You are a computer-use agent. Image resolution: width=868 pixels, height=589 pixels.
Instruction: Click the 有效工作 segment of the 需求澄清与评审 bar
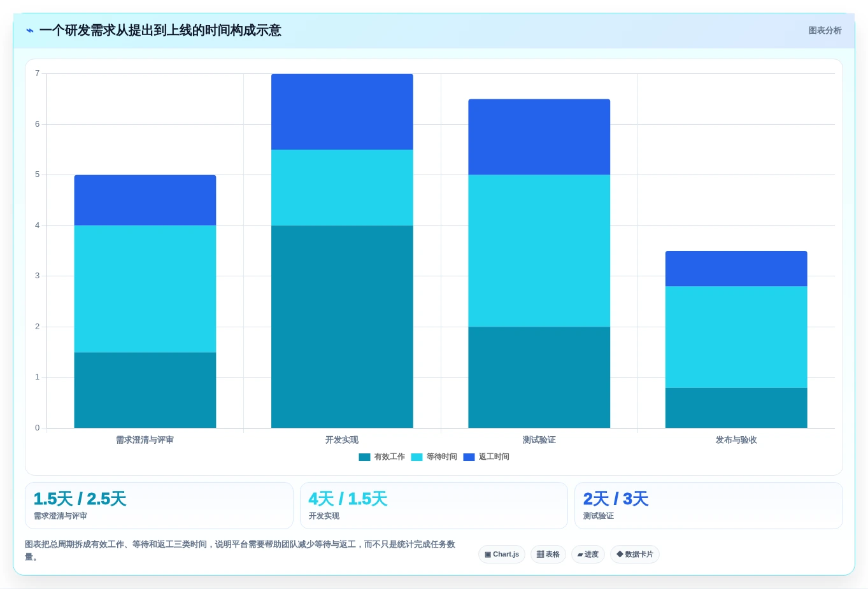[145, 390]
